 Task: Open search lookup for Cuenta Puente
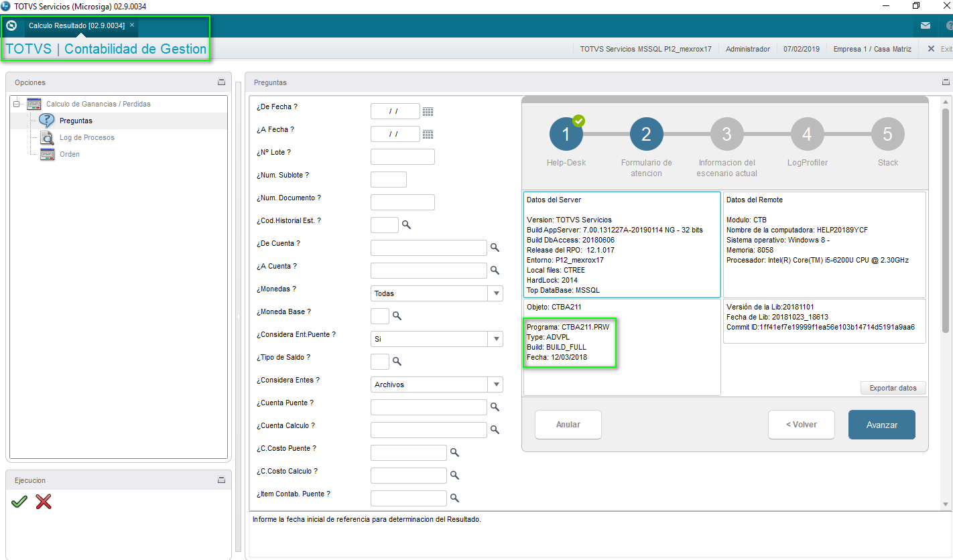tap(495, 407)
